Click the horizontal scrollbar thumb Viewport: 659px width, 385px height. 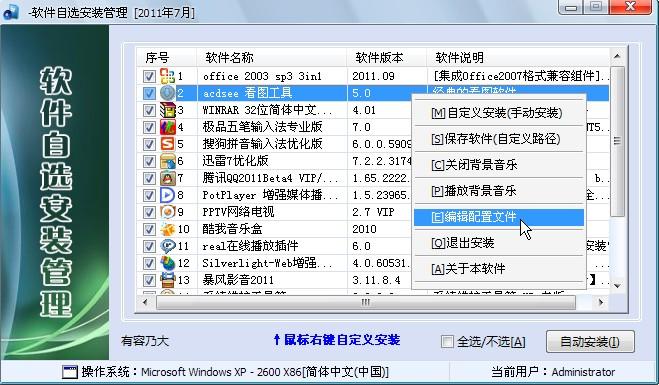(x=366, y=302)
